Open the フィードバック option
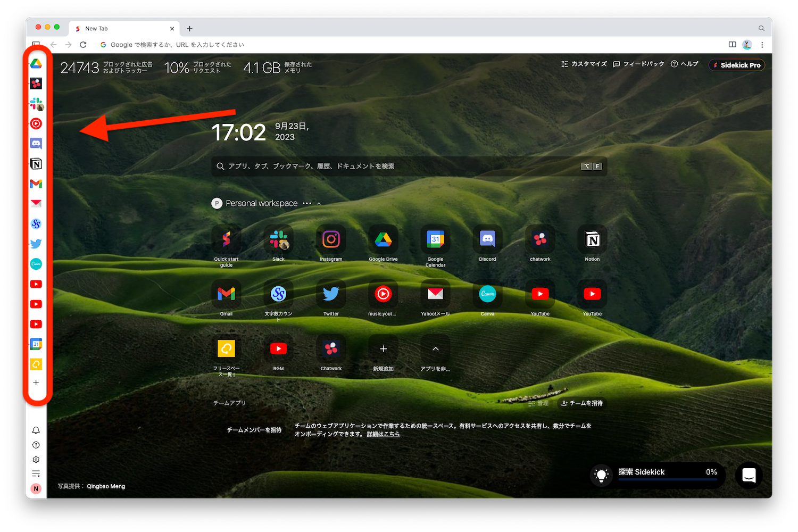This screenshot has height=532, width=798. coord(638,64)
